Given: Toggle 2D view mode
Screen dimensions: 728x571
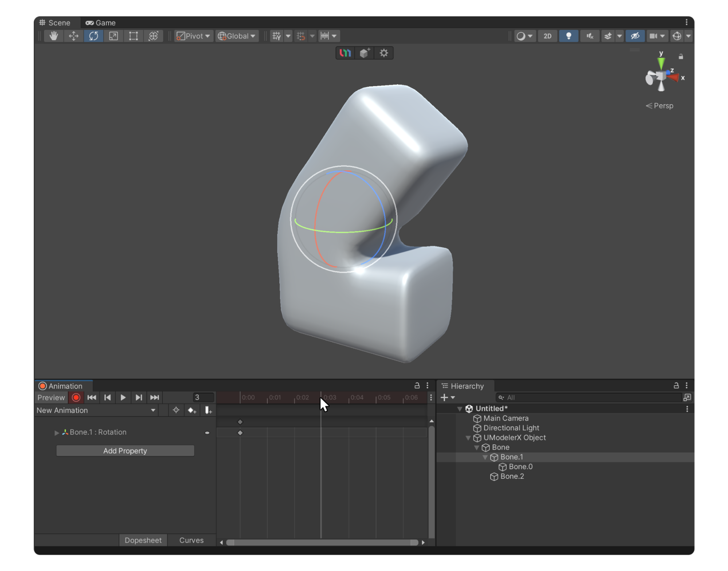Looking at the screenshot, I should pos(547,36).
